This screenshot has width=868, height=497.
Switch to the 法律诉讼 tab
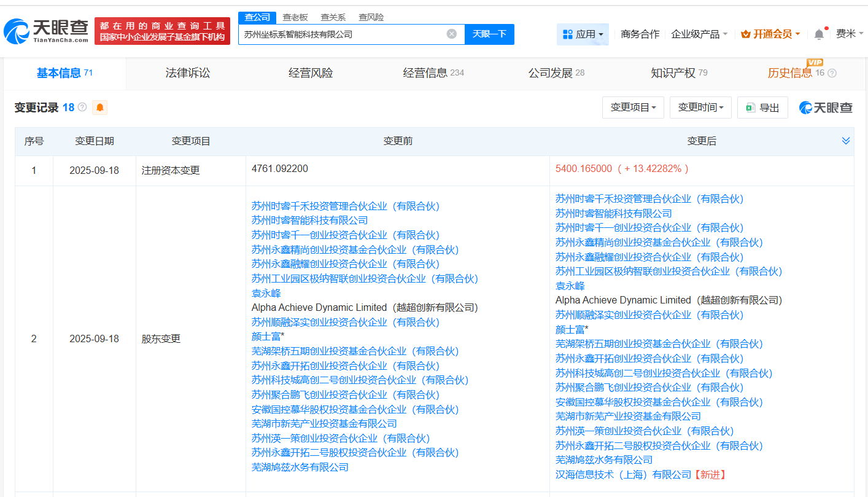[188, 73]
